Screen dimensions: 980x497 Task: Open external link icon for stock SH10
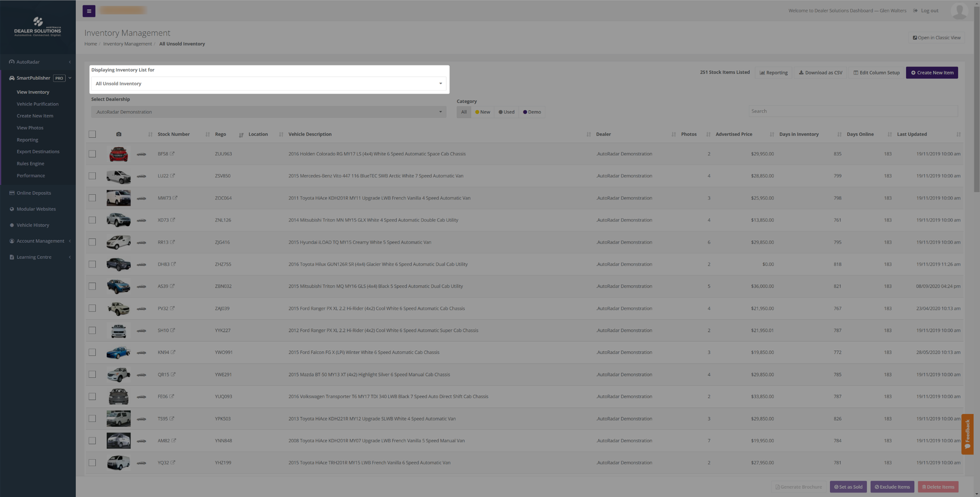click(x=172, y=330)
